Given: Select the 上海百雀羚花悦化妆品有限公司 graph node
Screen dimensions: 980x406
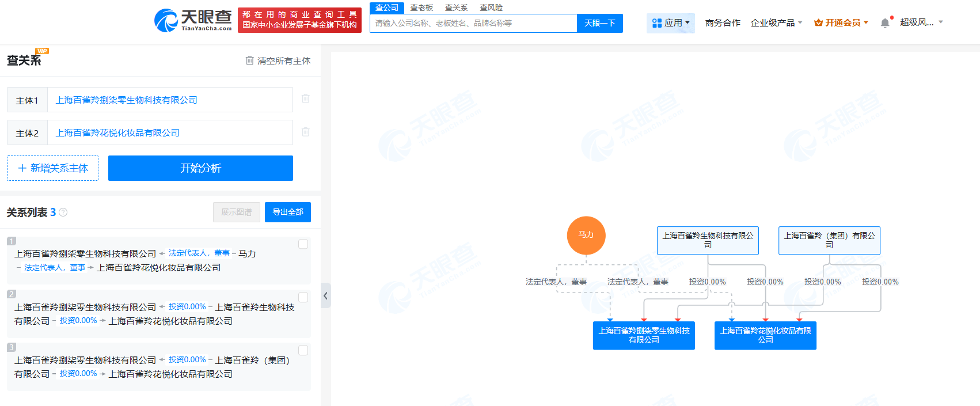Looking at the screenshot, I should point(765,335).
